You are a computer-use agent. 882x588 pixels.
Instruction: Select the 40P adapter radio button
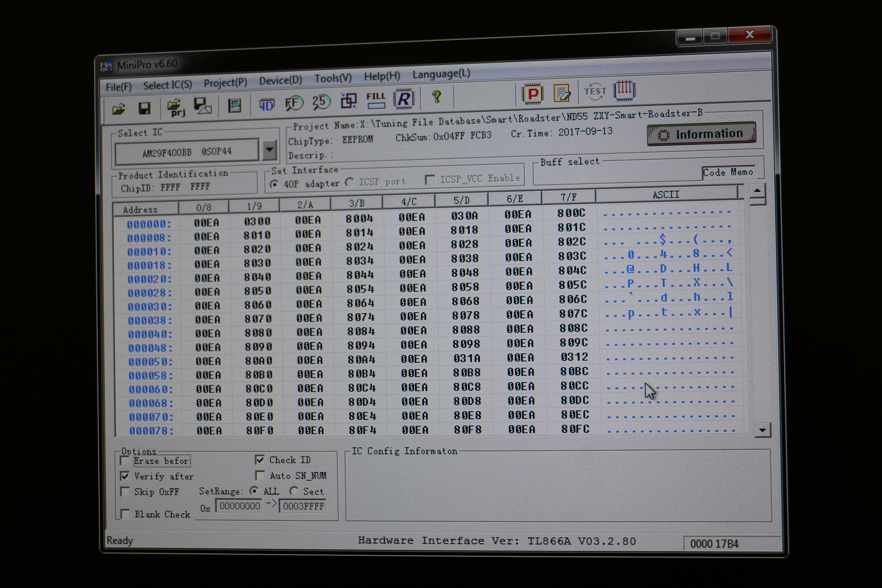click(x=274, y=184)
